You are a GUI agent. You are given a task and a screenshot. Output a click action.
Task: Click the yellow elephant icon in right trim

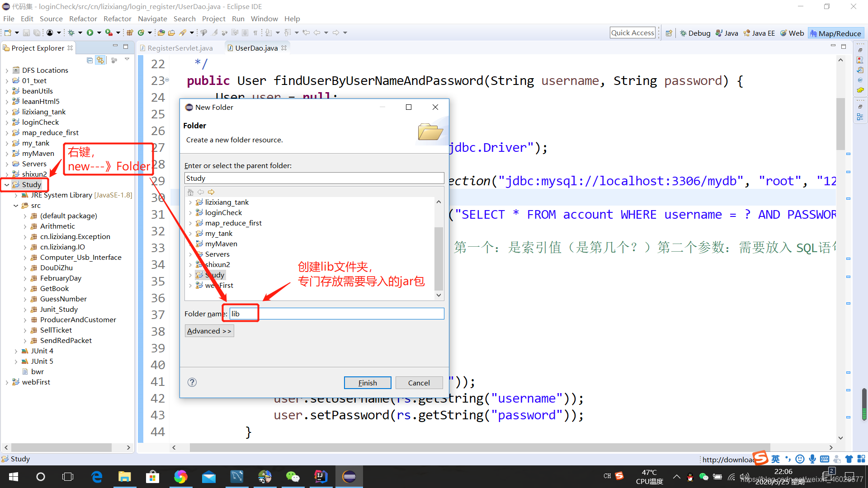[x=860, y=90]
